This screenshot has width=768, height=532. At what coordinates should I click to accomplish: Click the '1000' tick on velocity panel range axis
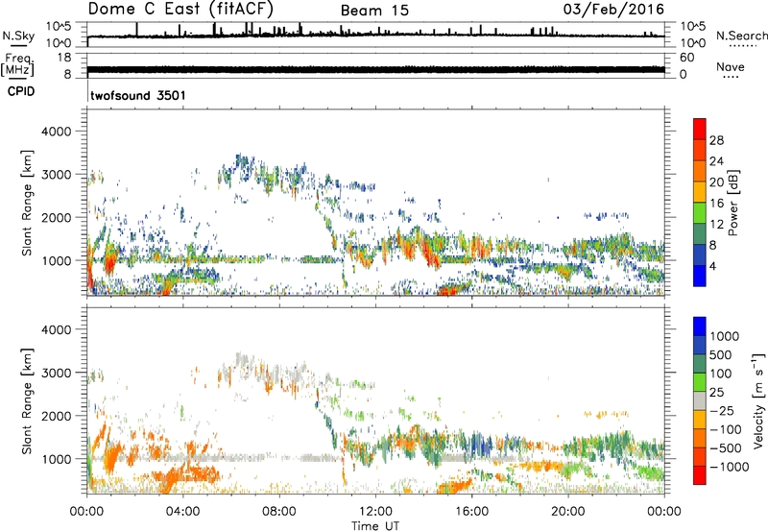57,459
